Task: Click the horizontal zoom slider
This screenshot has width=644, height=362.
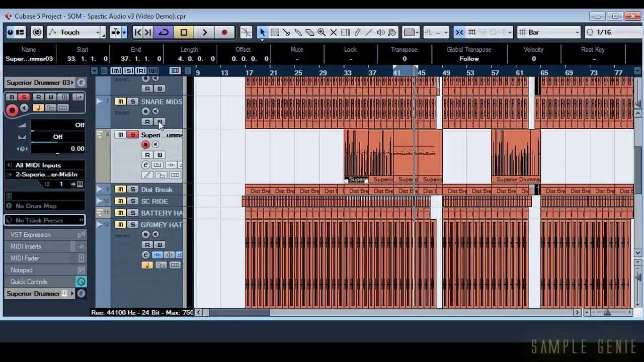Action: coord(608,313)
